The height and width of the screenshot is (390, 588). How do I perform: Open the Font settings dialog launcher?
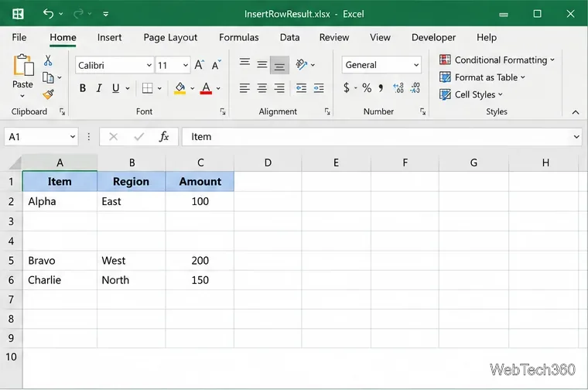pyautogui.click(x=223, y=111)
